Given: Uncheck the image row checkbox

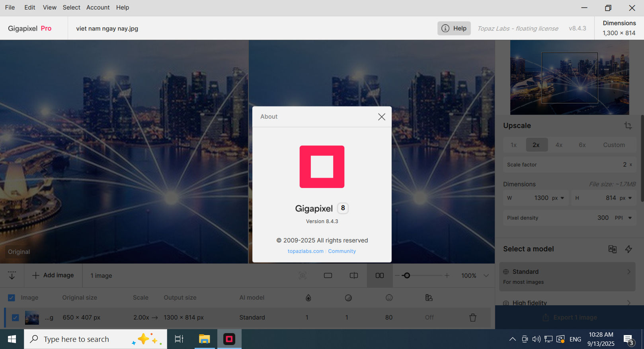Looking at the screenshot, I should tap(16, 318).
